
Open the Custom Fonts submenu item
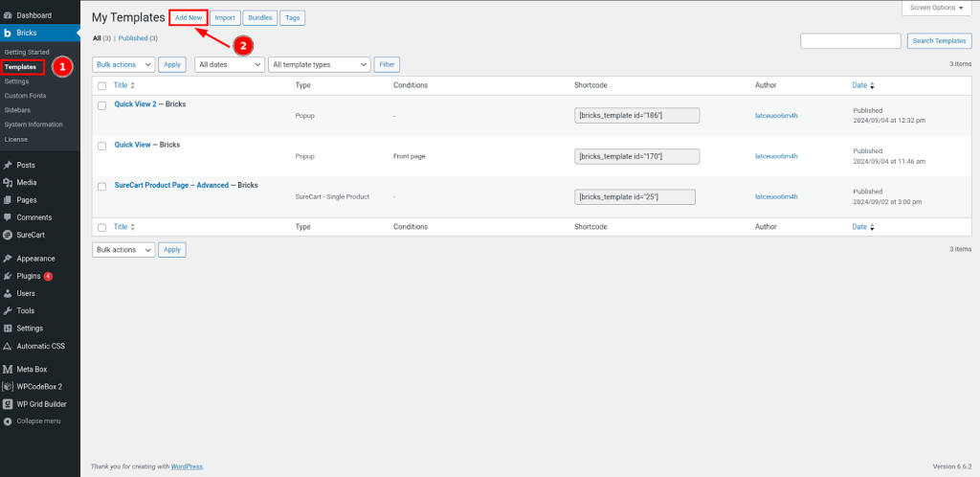25,96
